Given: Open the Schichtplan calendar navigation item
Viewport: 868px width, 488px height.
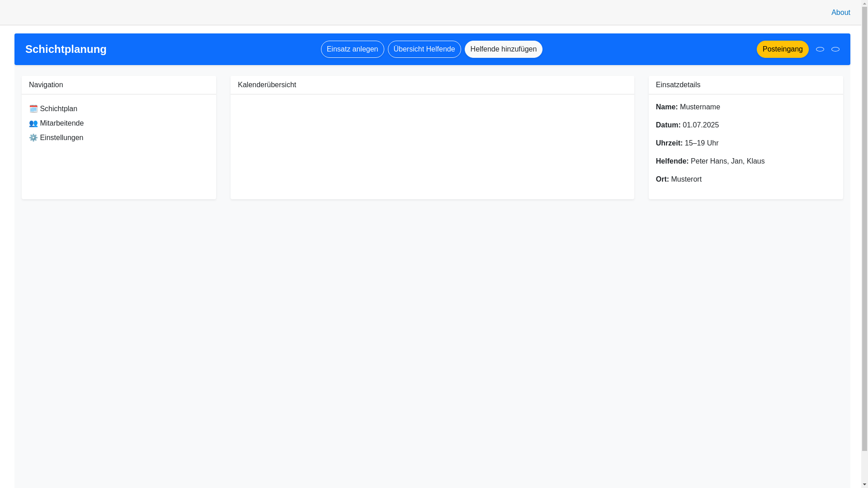Looking at the screenshot, I should 53,109.
